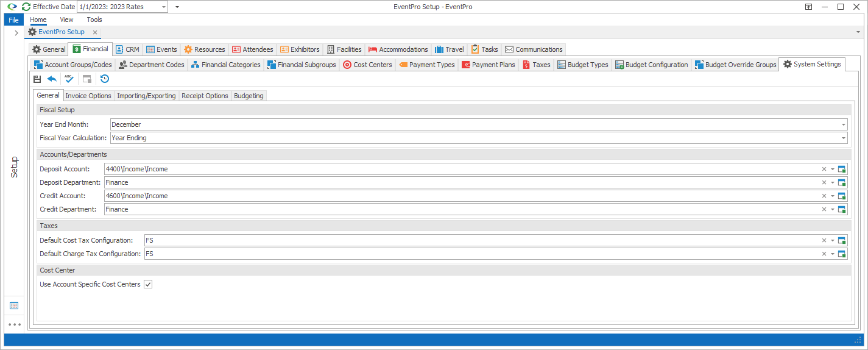Switch to the General setup tab
The height and width of the screenshot is (350, 868).
(49, 49)
